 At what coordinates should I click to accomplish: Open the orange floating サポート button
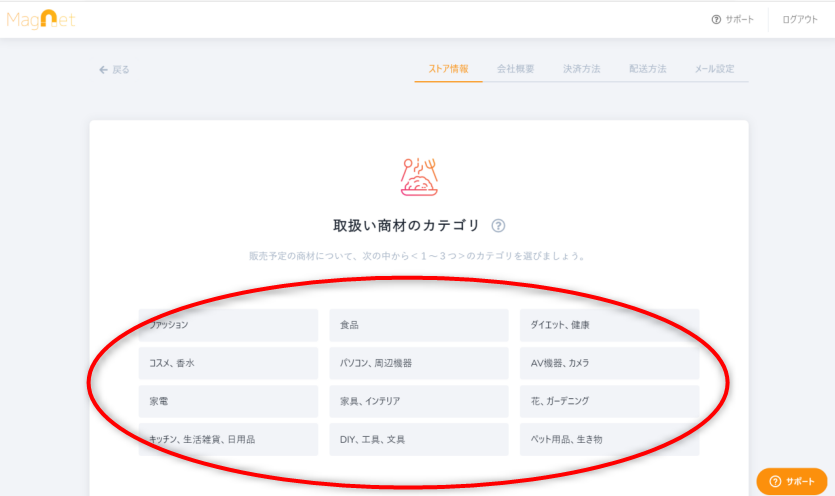pos(792,482)
